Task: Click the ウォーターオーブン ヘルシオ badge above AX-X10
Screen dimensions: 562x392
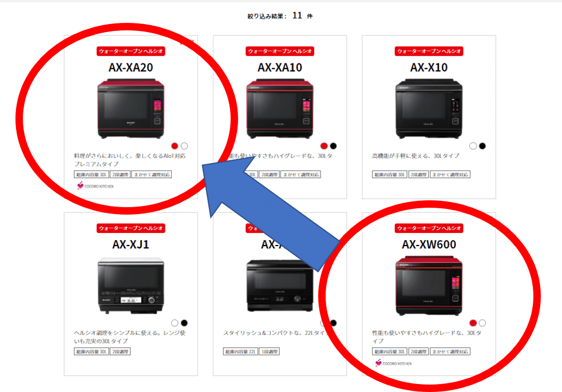Action: coord(429,52)
